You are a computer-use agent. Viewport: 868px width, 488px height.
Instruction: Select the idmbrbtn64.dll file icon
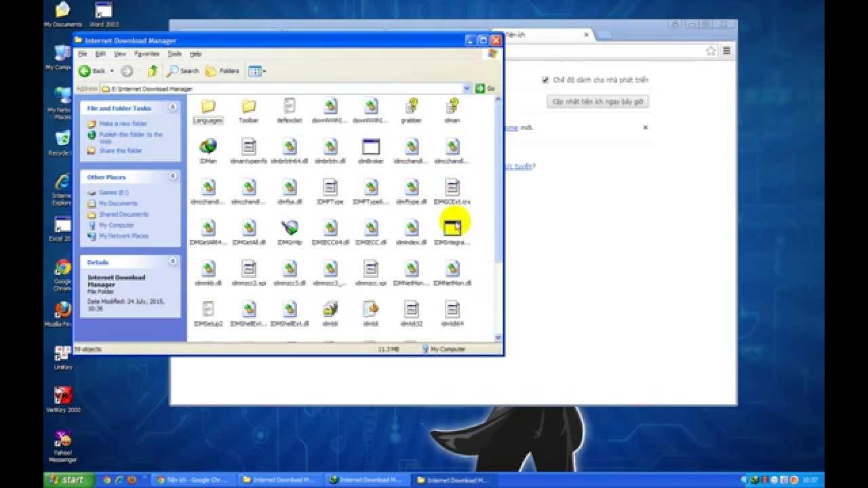tap(290, 146)
